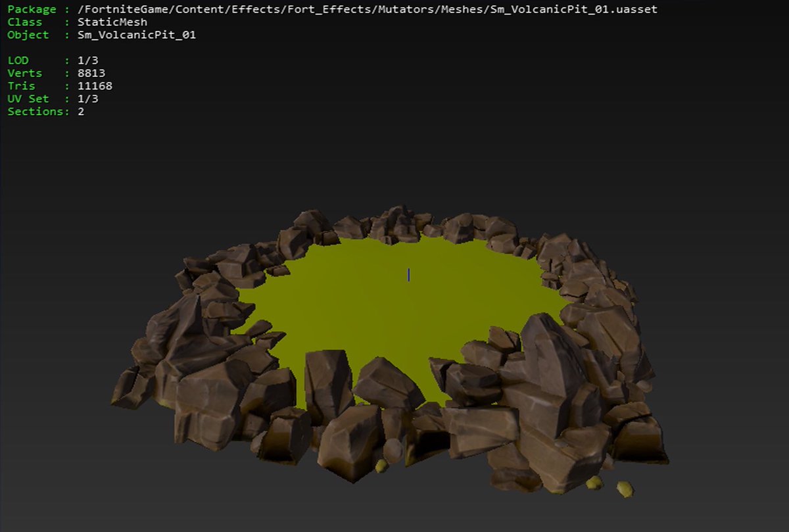Select the Class value StaticMesh
This screenshot has width=789, height=532.
point(112,22)
